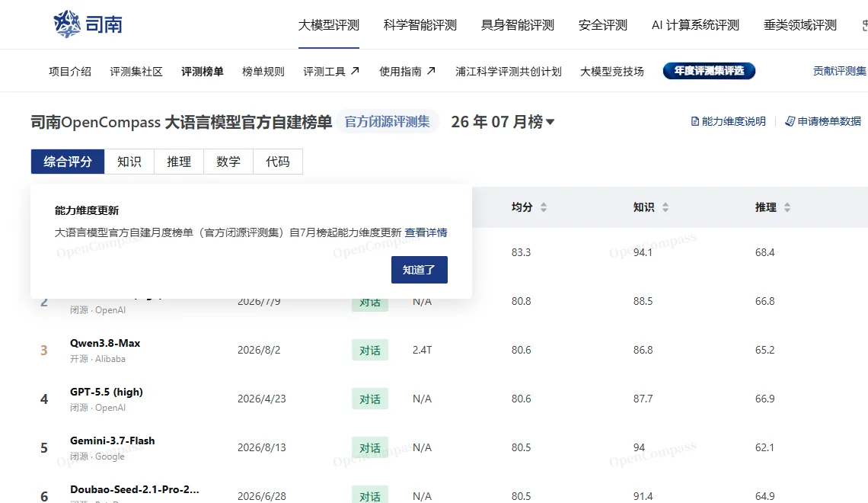Viewport: 868px width, 503px height.
Task: Click the 68.4 reasoning score
Action: pos(764,252)
